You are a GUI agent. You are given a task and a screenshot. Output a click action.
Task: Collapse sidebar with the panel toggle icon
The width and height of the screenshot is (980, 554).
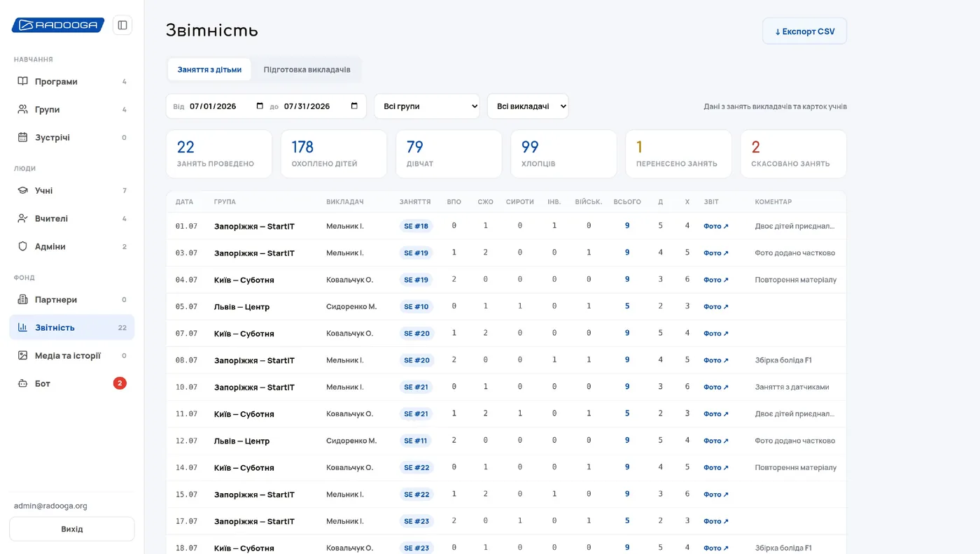pos(122,25)
